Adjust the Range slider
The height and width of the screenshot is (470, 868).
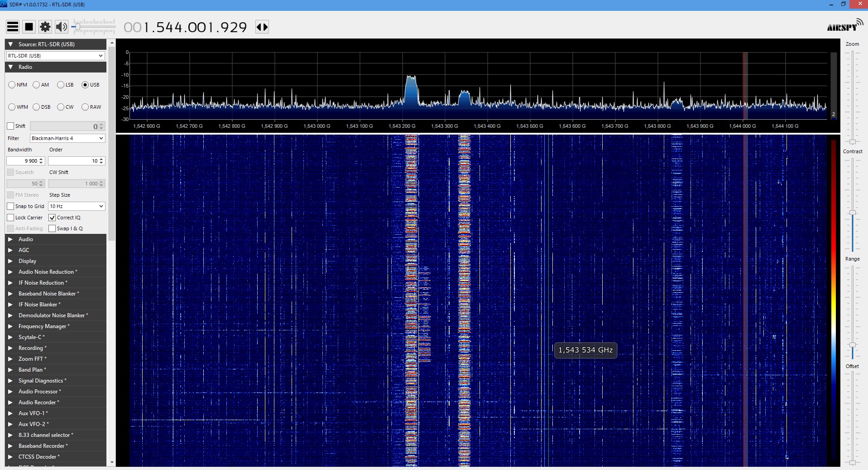(x=853, y=345)
